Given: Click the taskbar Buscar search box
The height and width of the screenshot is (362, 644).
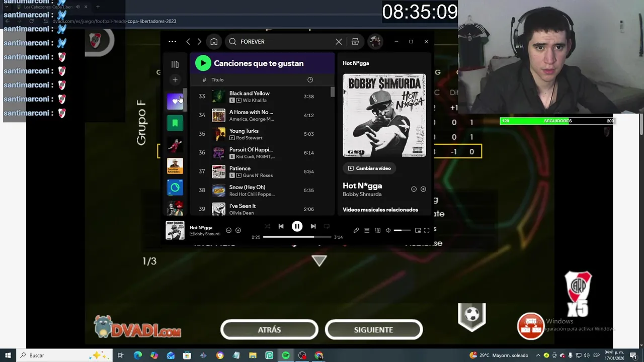Looking at the screenshot, I should click(x=64, y=355).
